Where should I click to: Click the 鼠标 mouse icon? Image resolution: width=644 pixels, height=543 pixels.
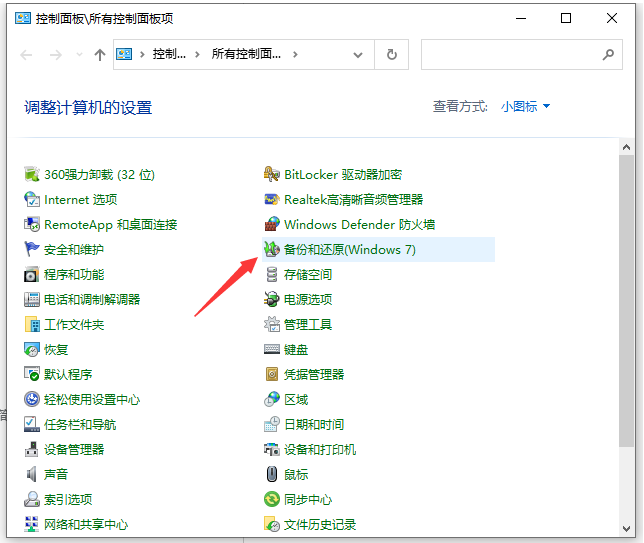pos(271,474)
